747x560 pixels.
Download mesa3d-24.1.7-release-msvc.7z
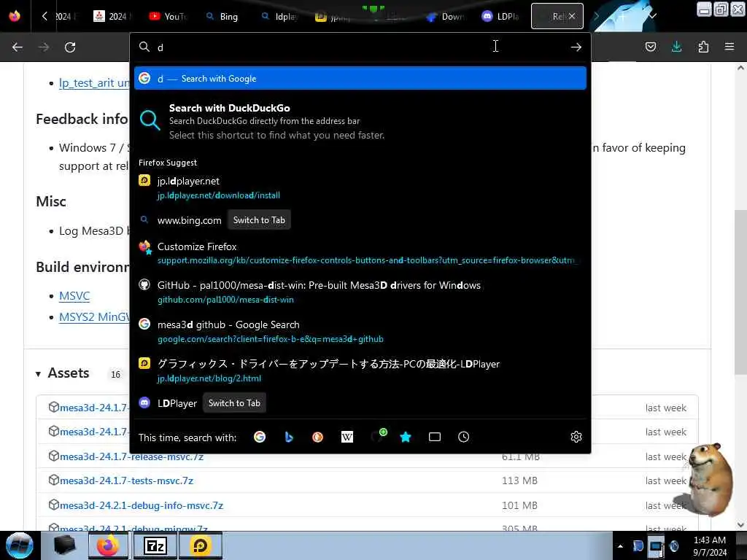[x=131, y=456]
